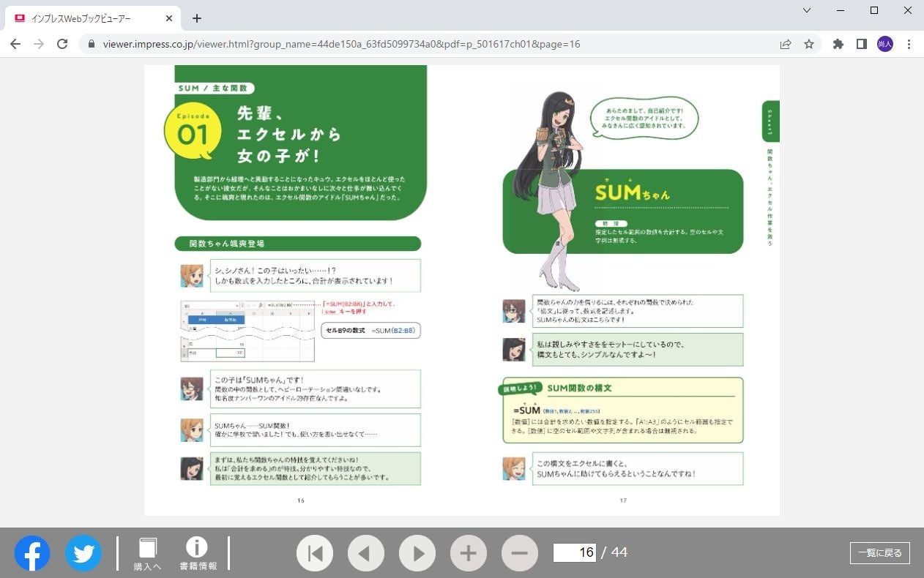The image size is (924, 578).
Task: Toggle the browser side panel icon
Action: [x=862, y=44]
